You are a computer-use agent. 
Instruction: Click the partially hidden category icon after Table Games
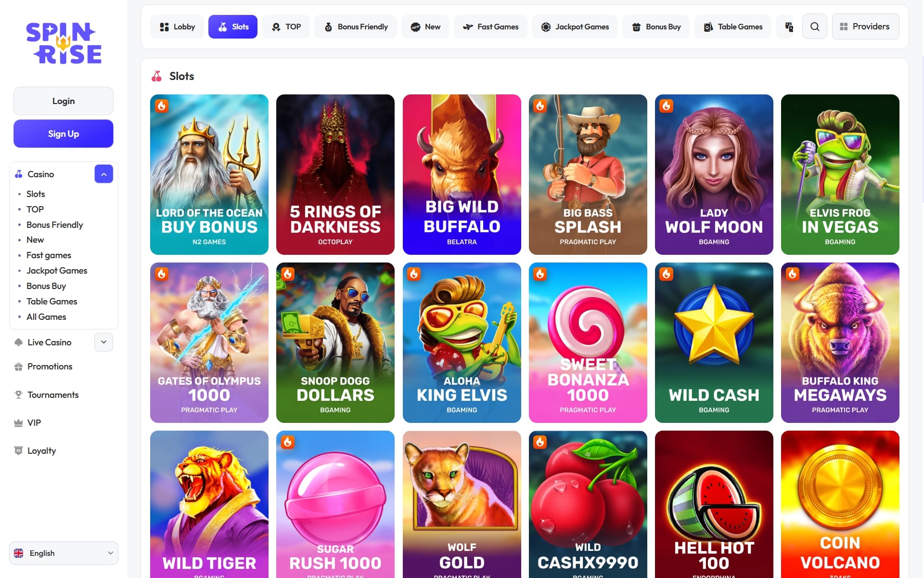point(789,27)
